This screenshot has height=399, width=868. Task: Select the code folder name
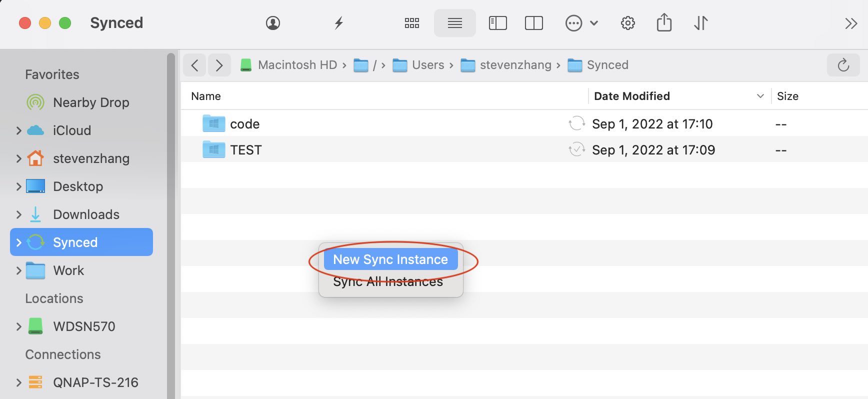tap(244, 124)
